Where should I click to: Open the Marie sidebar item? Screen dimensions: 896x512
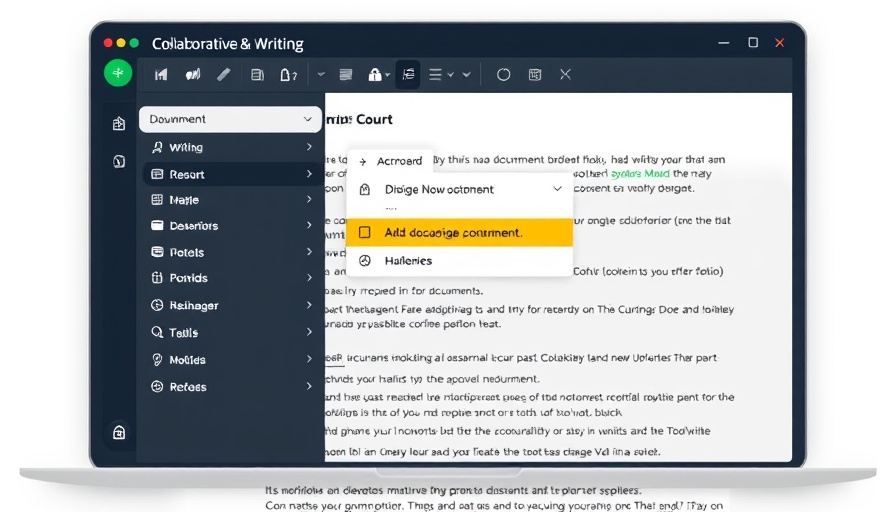coord(230,200)
